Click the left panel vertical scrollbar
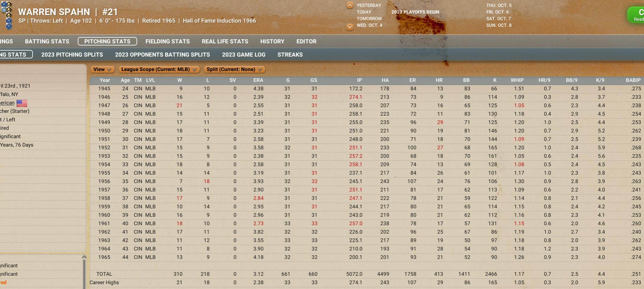The height and width of the screenshot is (289, 644). click(84, 274)
